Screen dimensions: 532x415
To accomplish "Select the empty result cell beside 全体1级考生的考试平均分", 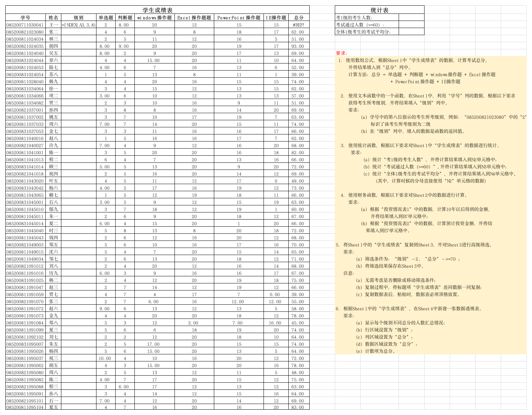I will click(411, 32).
